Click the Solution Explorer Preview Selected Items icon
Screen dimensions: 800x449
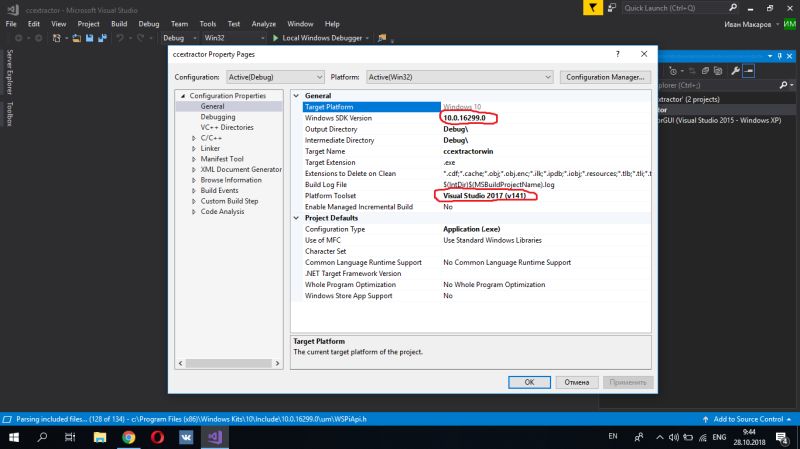(748, 71)
